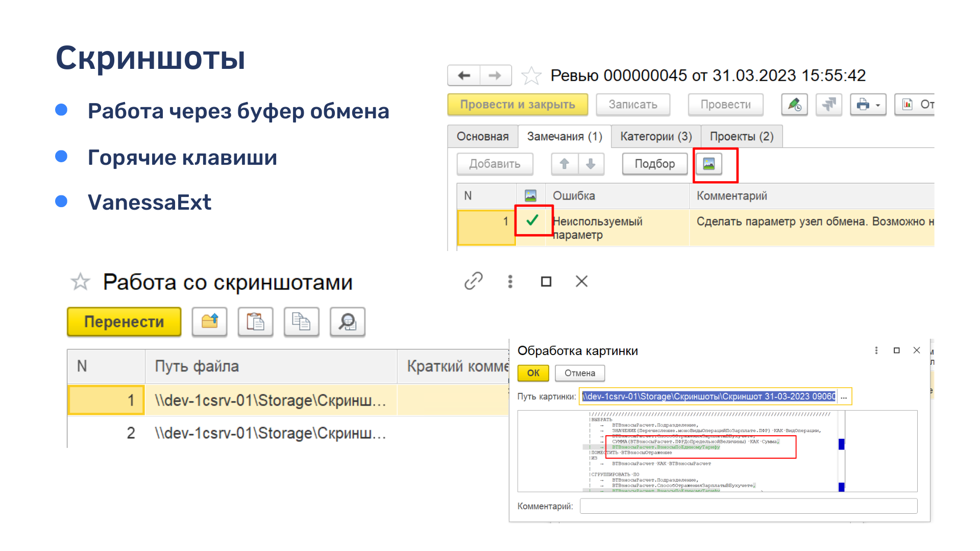Click the load from folder icon
Image resolution: width=980 pixels, height=551 pixels.
(209, 321)
